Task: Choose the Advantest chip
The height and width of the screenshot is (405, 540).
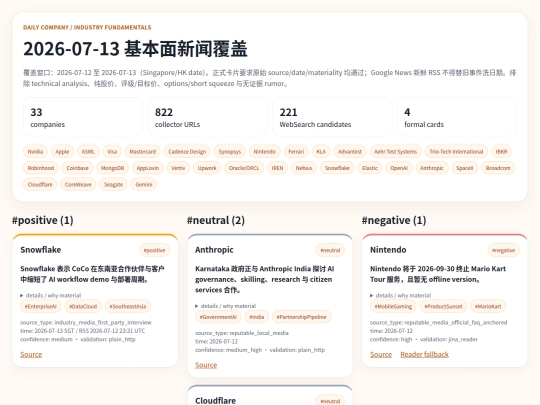Action: coord(350,152)
